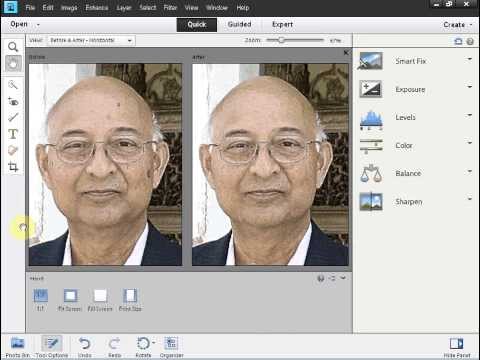Screen dimensions: 480x360
Task: Click the reset panel icon above Smart Fix
Action: click(x=459, y=41)
